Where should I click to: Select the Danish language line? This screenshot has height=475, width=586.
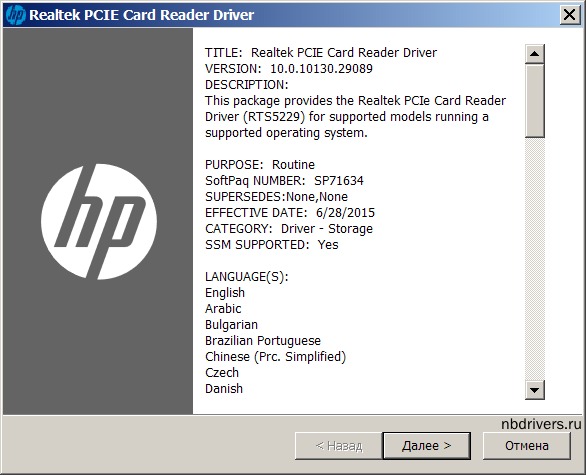(224, 389)
